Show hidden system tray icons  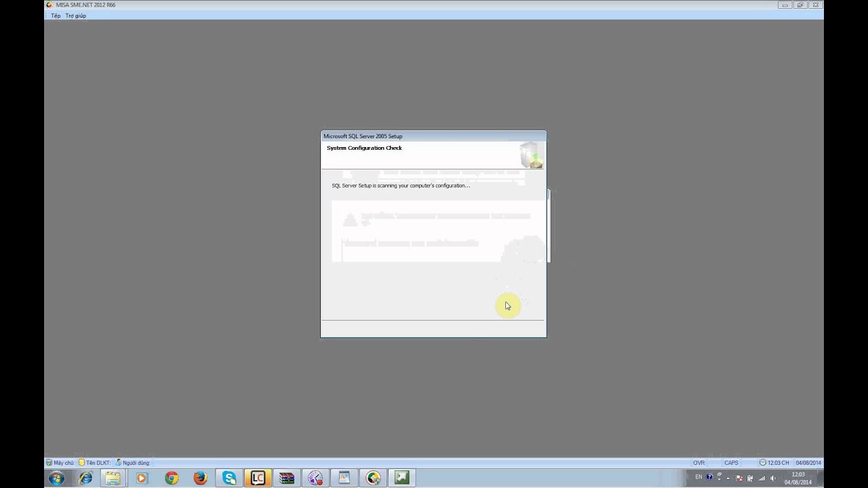(728, 479)
